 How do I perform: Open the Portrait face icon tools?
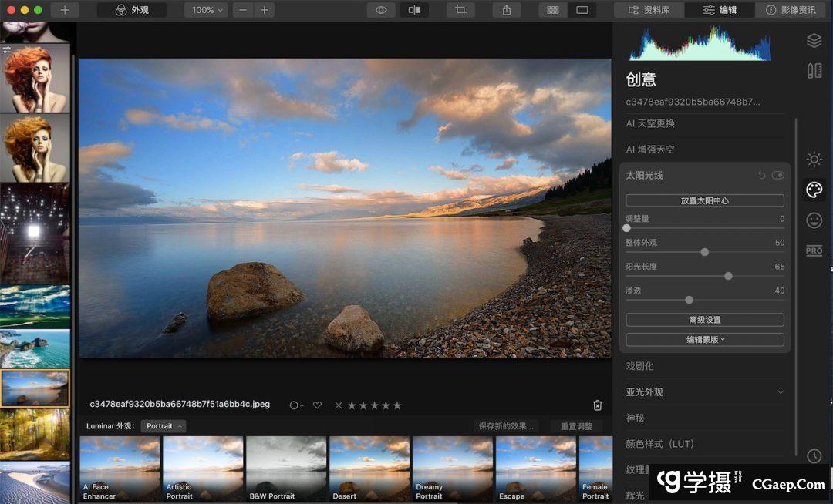pyautogui.click(x=814, y=221)
